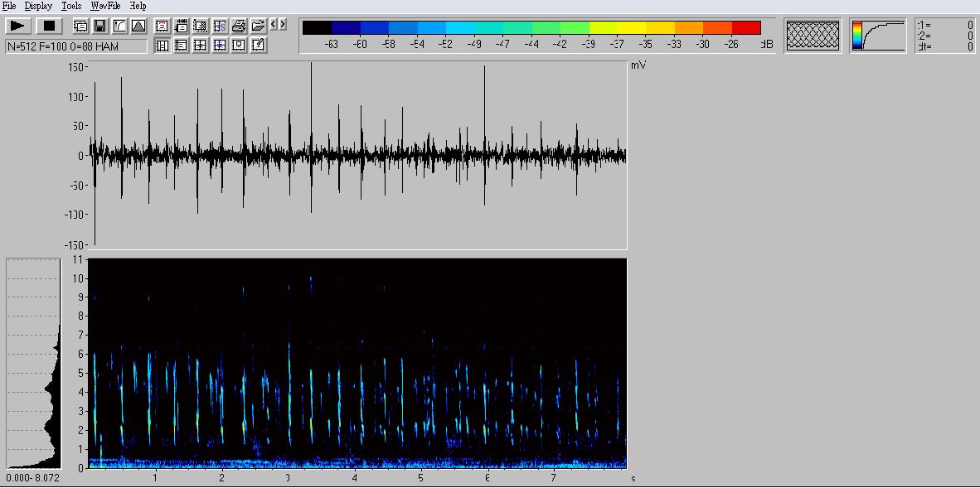Screen dimensions: 980x488
Task: Open the Display menu
Action: 38,6
